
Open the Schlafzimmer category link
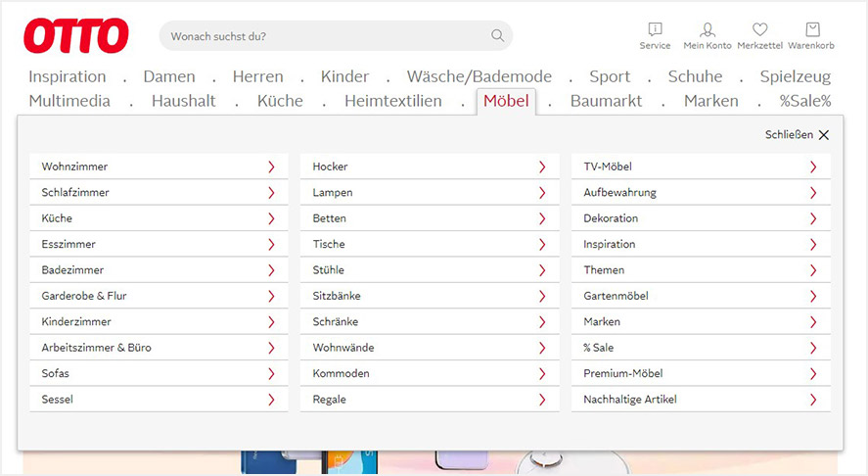click(159, 192)
